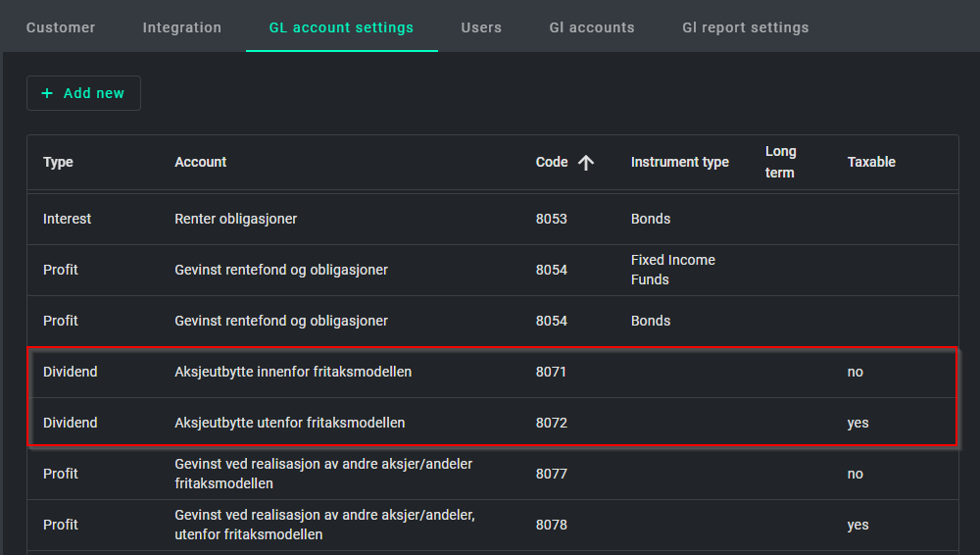
Task: Open the Users tab
Action: 481,27
